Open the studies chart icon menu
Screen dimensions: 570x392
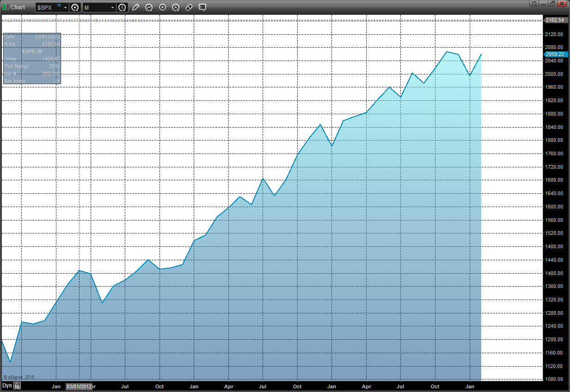click(x=149, y=7)
